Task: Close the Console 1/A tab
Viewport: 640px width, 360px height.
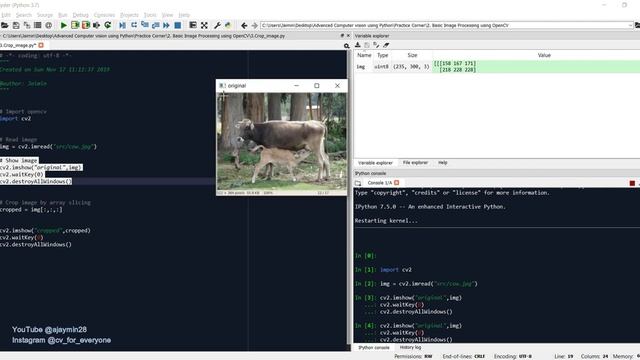Action: [396, 183]
